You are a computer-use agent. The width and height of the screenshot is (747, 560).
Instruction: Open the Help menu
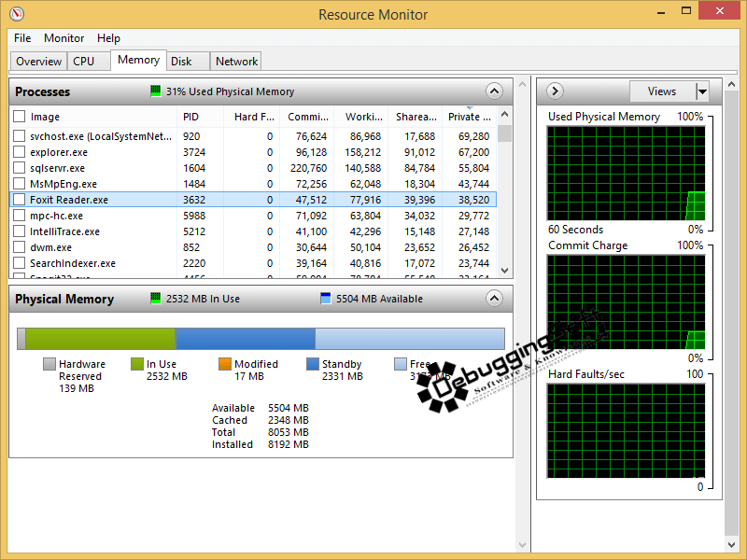(108, 38)
